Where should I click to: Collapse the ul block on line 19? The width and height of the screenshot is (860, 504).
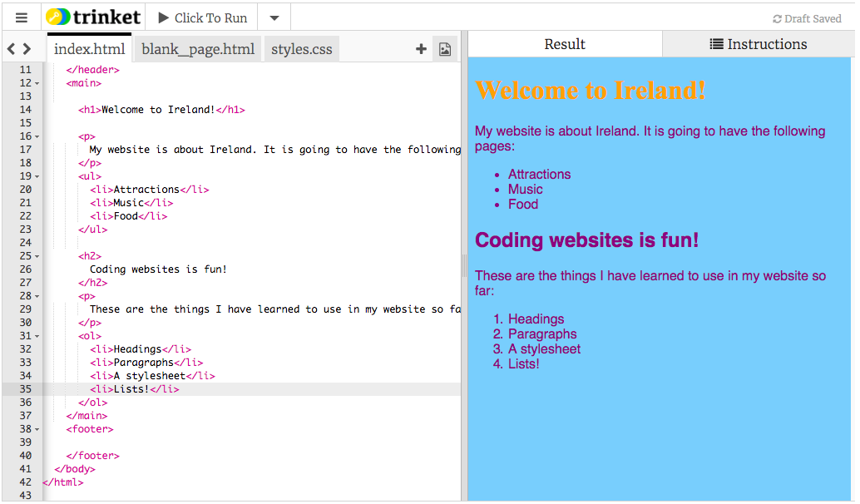(x=37, y=176)
